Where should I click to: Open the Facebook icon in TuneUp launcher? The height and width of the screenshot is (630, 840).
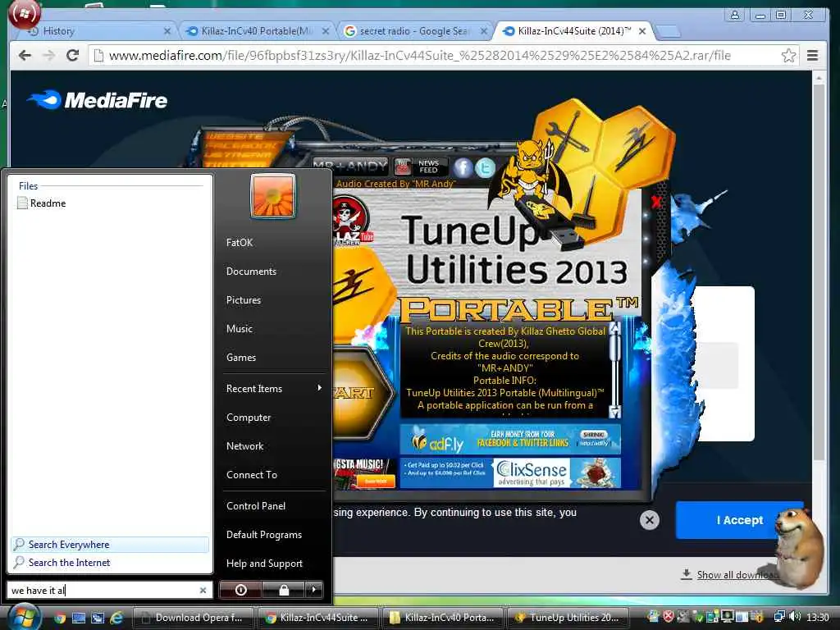(463, 167)
